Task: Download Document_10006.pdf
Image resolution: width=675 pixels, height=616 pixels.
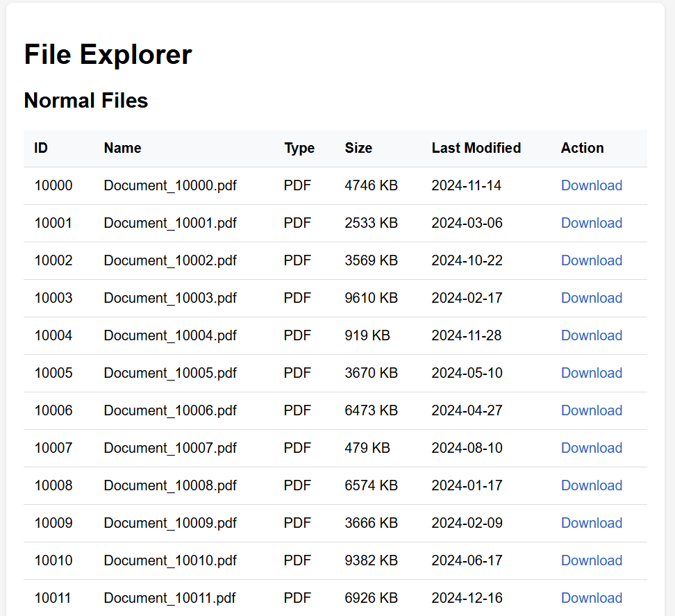Action: point(592,410)
